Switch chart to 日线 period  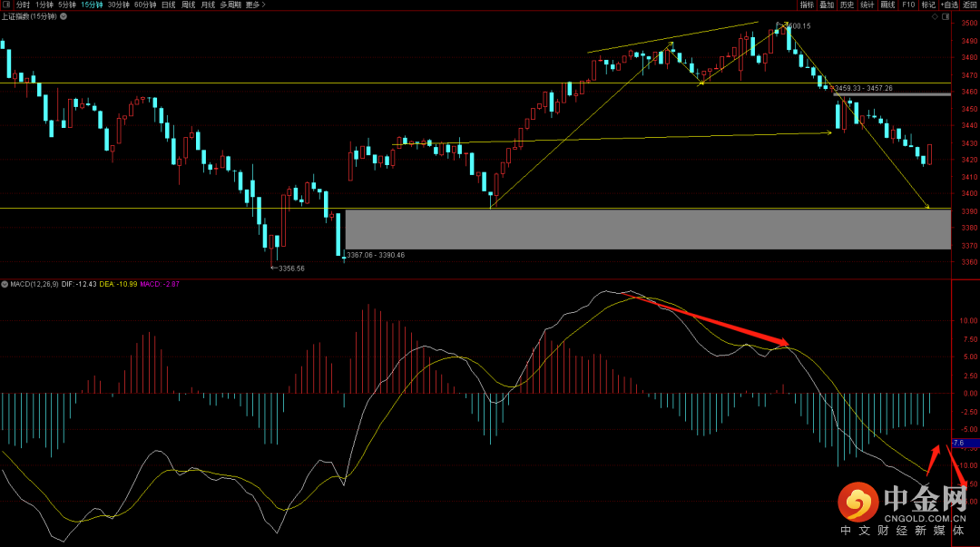[168, 5]
